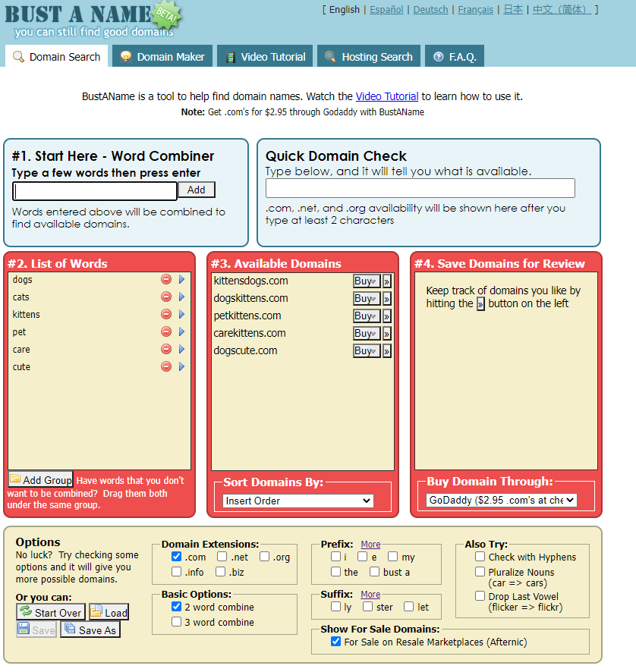Image resolution: width=636 pixels, height=672 pixels.
Task: Select kittensdogs.com in available domains
Action: [251, 281]
